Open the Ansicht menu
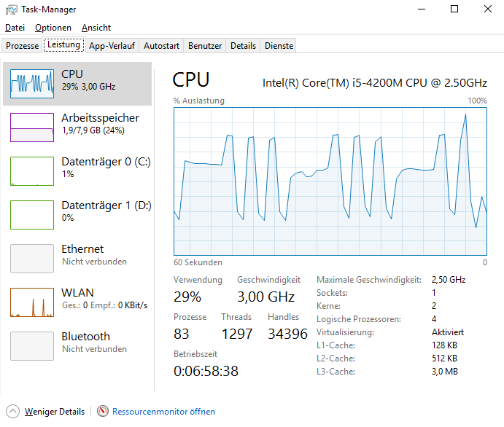Viewport: 504px width, 427px height. (96, 28)
